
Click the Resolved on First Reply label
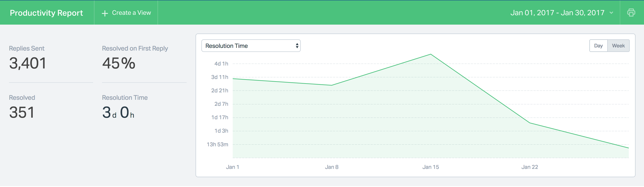[135, 49]
